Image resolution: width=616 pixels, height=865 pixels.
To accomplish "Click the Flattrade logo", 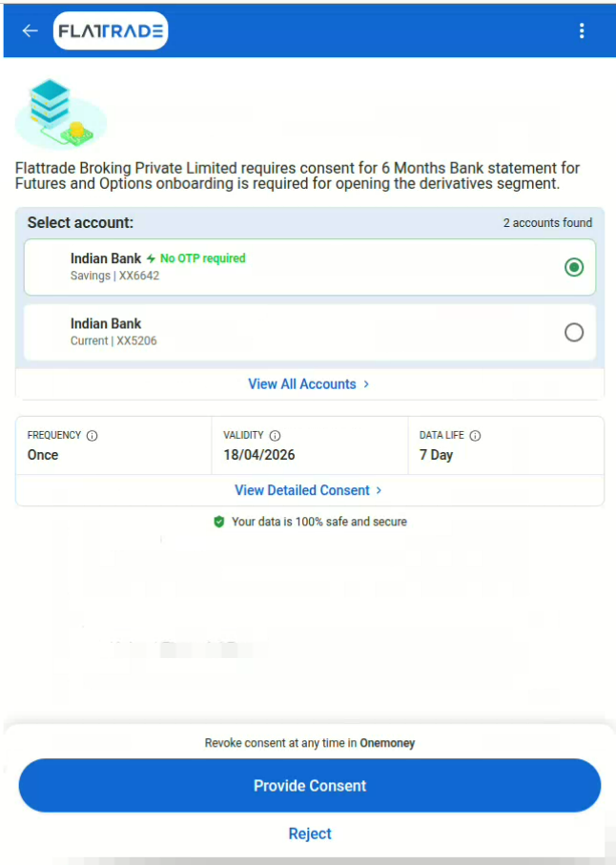I will [x=111, y=31].
